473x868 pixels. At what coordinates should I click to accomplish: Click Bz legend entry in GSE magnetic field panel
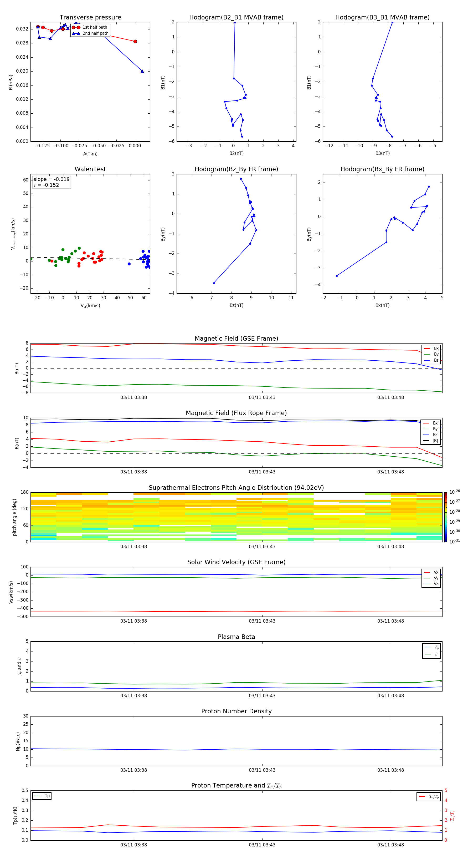point(431,360)
